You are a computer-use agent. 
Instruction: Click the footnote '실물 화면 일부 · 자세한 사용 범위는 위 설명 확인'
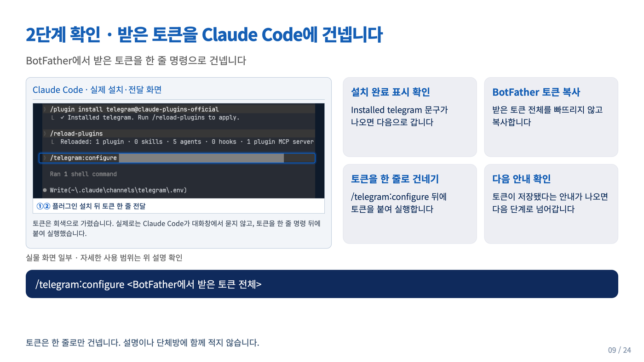pos(104,258)
